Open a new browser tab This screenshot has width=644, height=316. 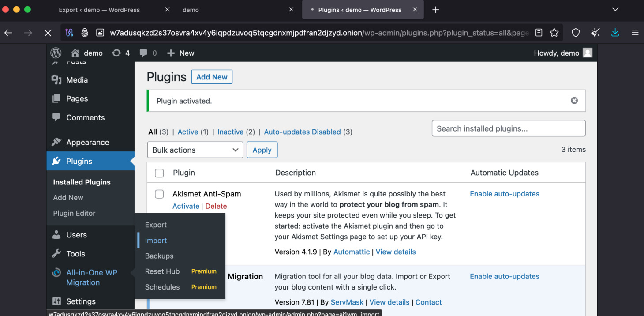click(x=436, y=10)
